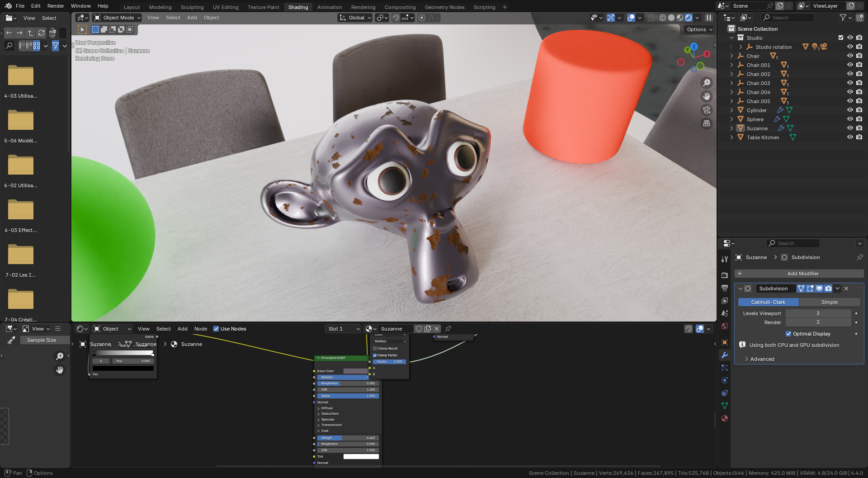868x478 pixels.
Task: Hide Suzanne in viewport via eye icon
Action: pos(850,128)
